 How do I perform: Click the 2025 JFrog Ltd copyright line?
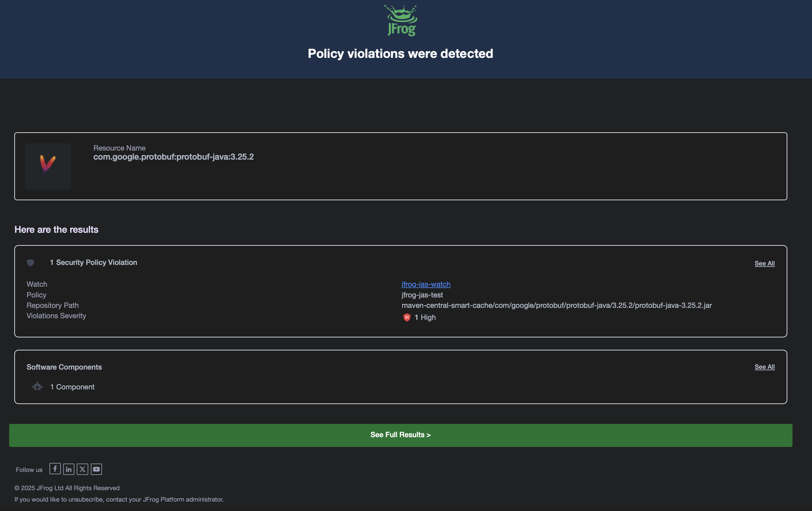tap(67, 488)
